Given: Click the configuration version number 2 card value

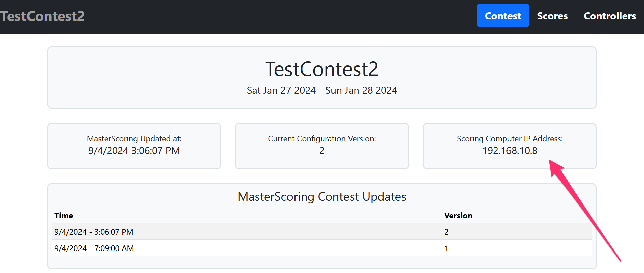Looking at the screenshot, I should [x=322, y=151].
